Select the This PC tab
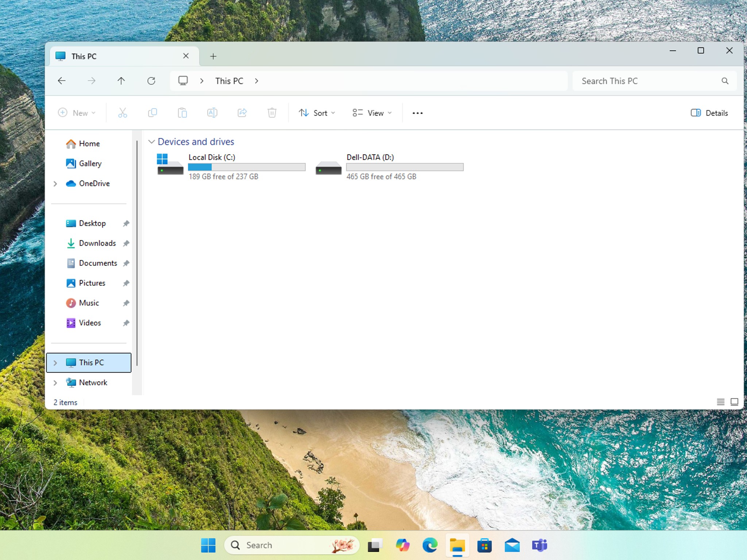 click(124, 56)
